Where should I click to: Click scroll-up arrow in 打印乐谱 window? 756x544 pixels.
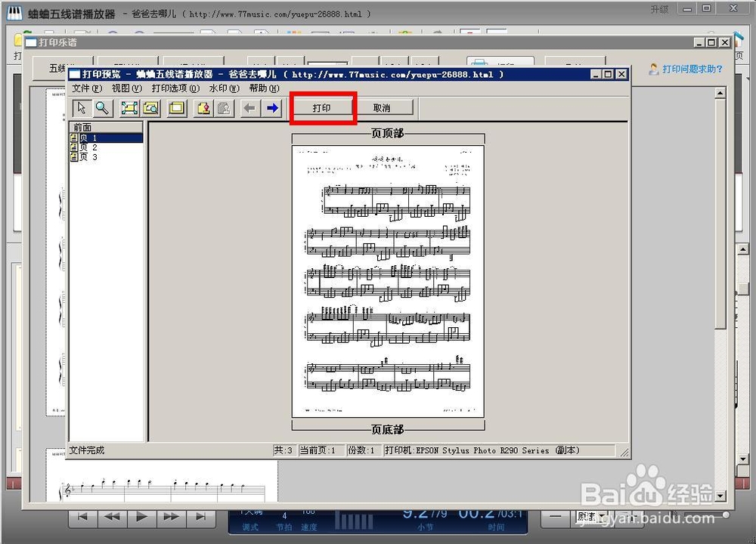(720, 93)
